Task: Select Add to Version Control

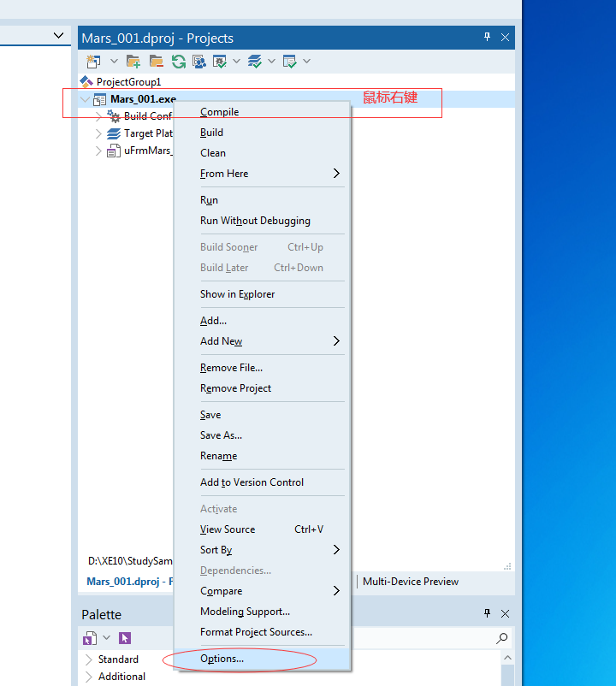Action: (x=263, y=482)
